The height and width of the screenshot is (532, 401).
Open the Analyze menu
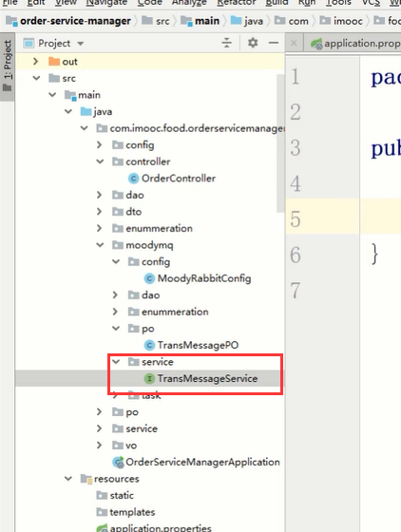coord(189,3)
